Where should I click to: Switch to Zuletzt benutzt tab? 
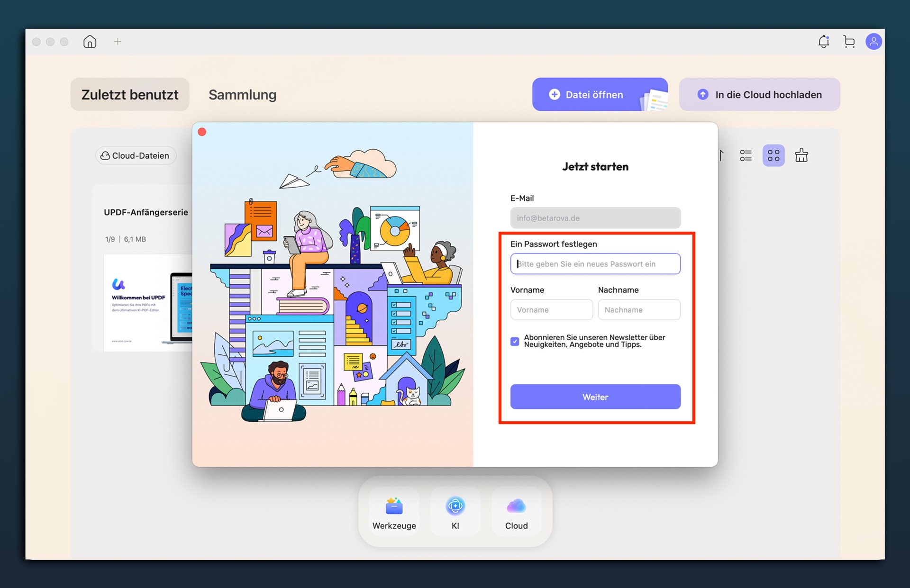pos(130,94)
